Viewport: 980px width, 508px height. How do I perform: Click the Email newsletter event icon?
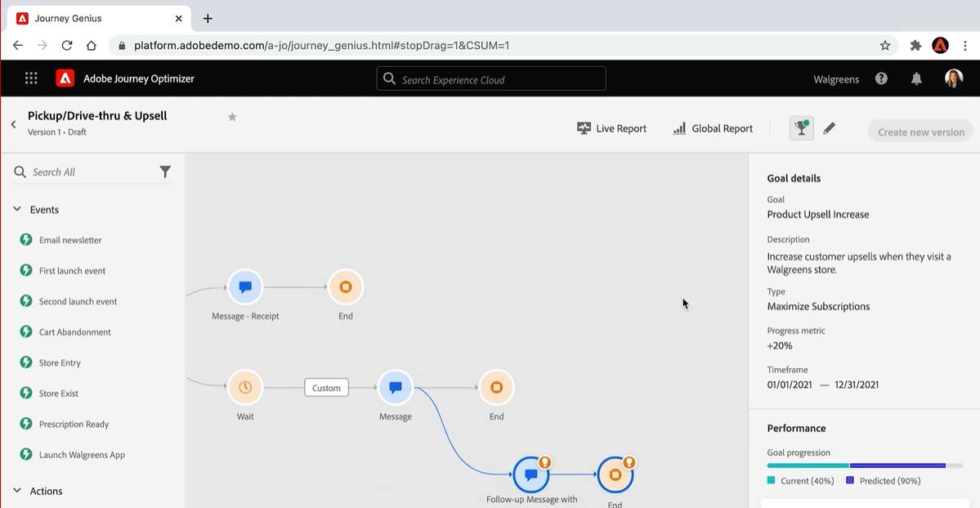(x=25, y=240)
